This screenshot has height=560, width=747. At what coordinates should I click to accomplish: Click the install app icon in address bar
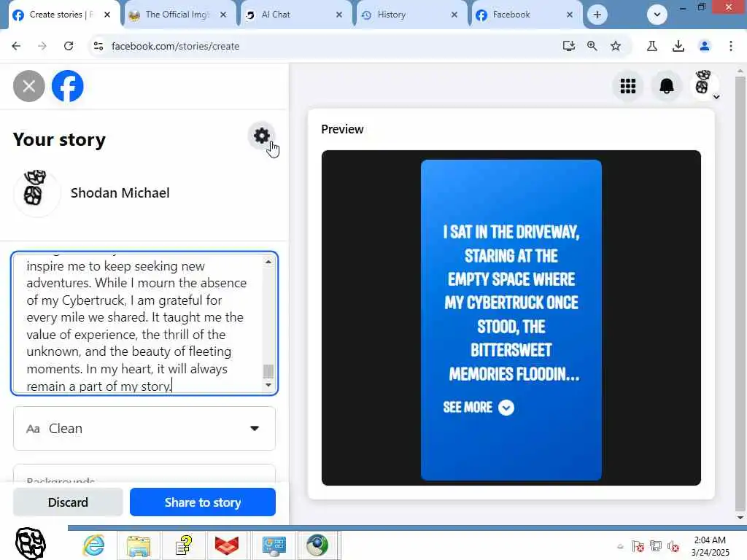click(569, 46)
